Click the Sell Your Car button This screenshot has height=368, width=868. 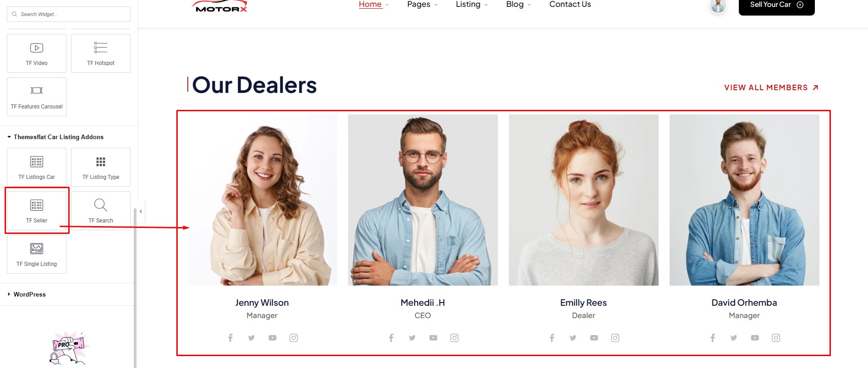777,5
